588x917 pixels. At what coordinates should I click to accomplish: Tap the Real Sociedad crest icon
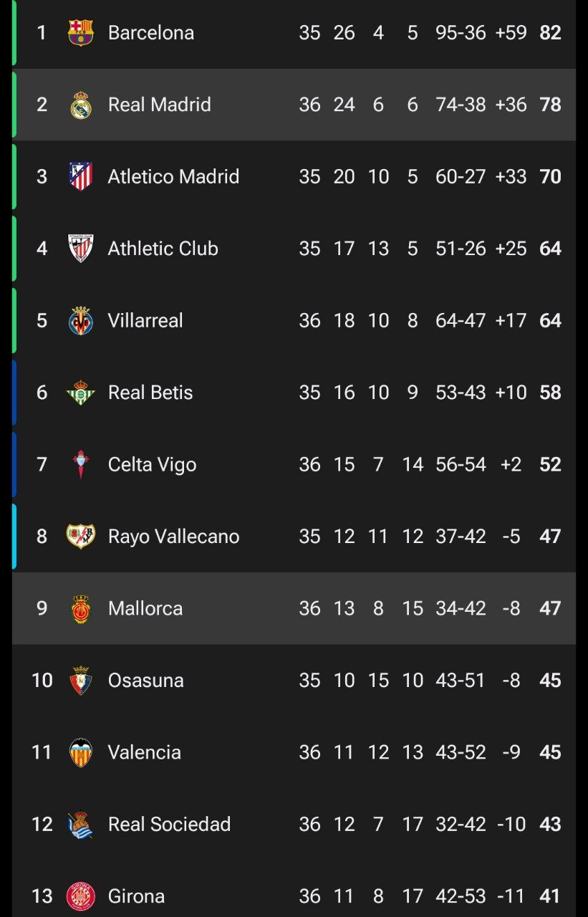tap(80, 825)
